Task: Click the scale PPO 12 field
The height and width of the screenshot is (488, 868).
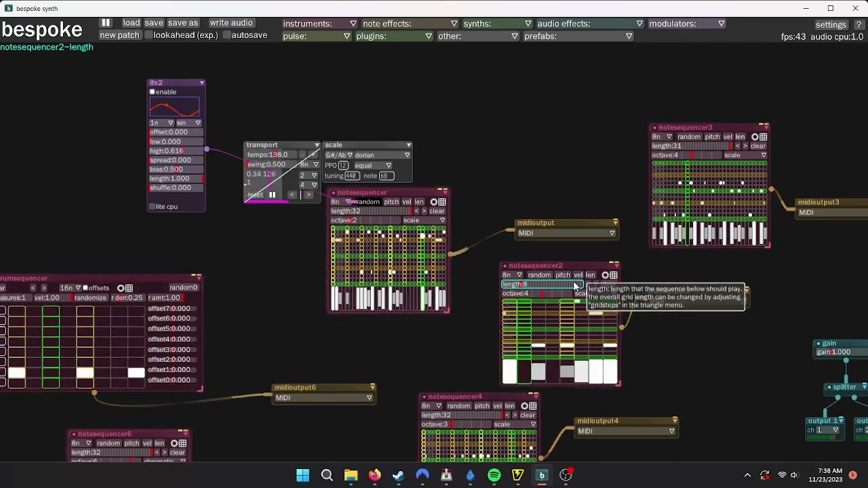Action: click(x=343, y=165)
